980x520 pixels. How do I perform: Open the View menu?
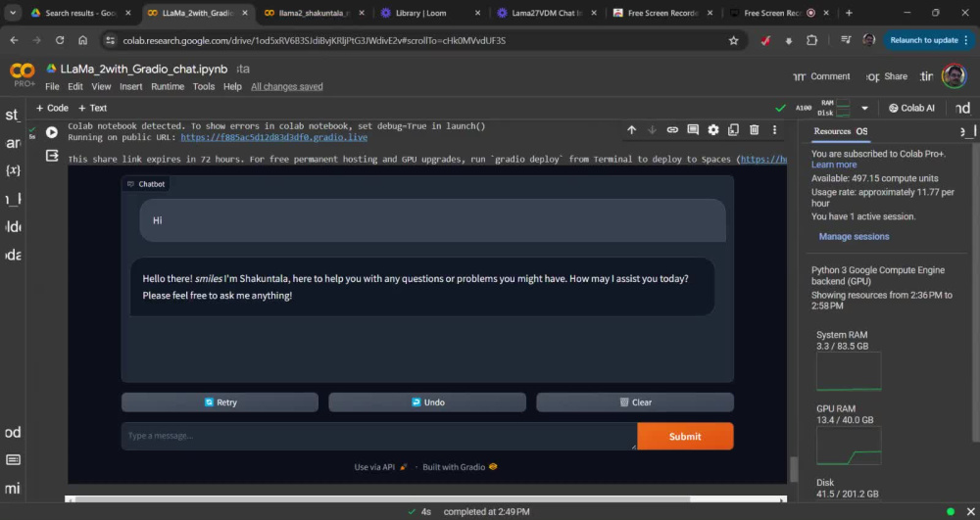101,87
